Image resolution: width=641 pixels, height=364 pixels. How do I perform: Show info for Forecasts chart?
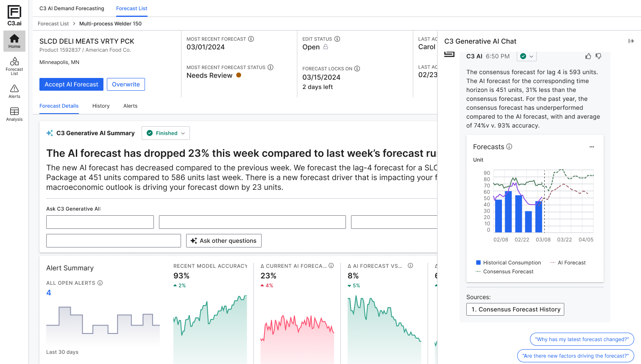[x=509, y=147]
